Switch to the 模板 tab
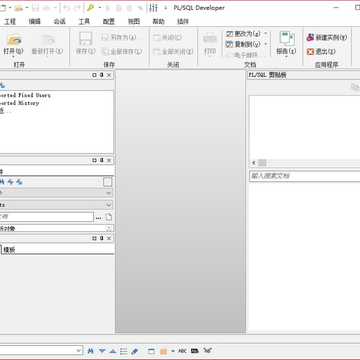The height and width of the screenshot is (360, 360). (9, 250)
